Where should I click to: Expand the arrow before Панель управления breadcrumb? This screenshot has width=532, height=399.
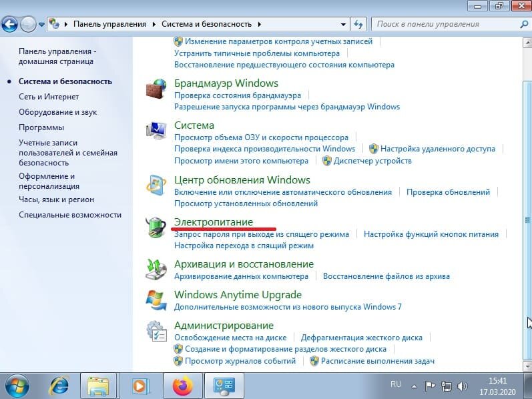66,24
